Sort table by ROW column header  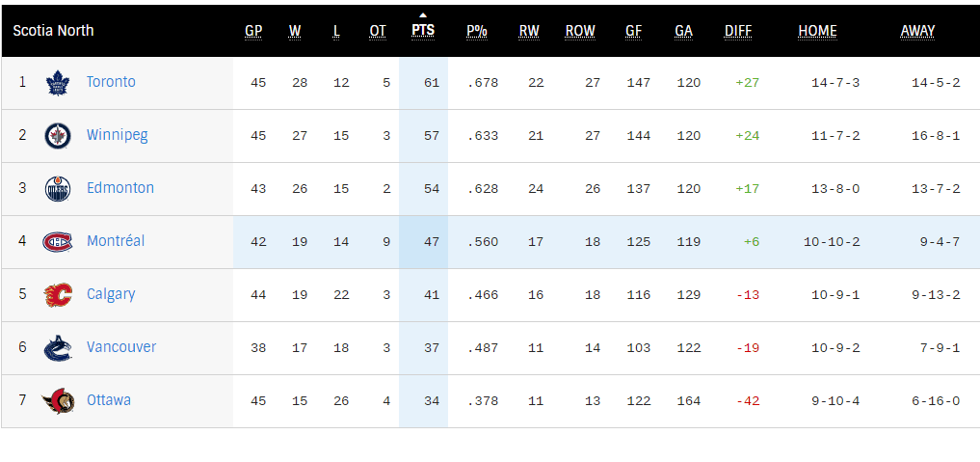coord(580,31)
